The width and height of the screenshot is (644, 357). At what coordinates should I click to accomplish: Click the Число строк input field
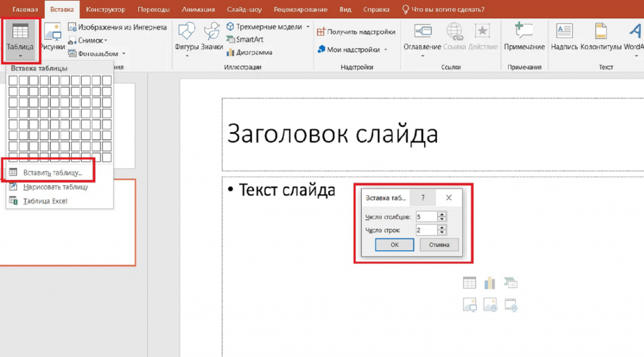(x=426, y=230)
